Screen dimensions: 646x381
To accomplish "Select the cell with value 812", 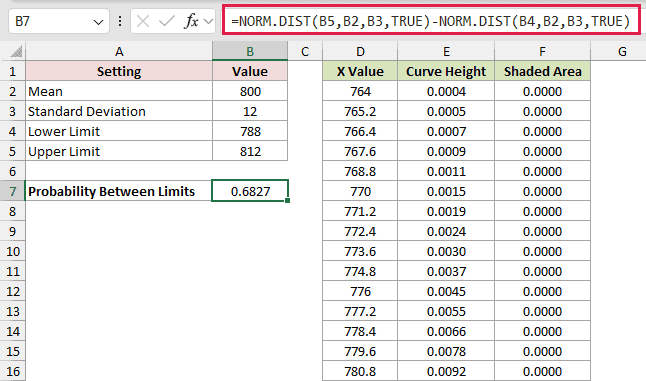I will 250,151.
